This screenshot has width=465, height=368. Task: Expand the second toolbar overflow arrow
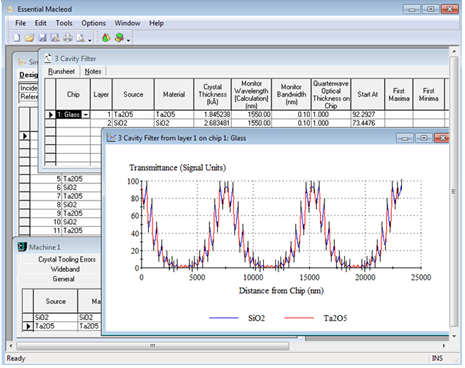128,40
